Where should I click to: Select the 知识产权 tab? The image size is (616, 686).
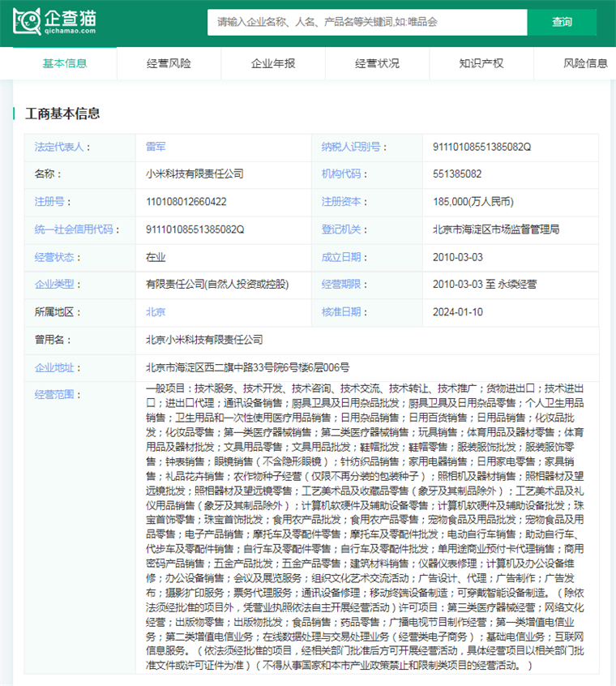[x=481, y=63]
